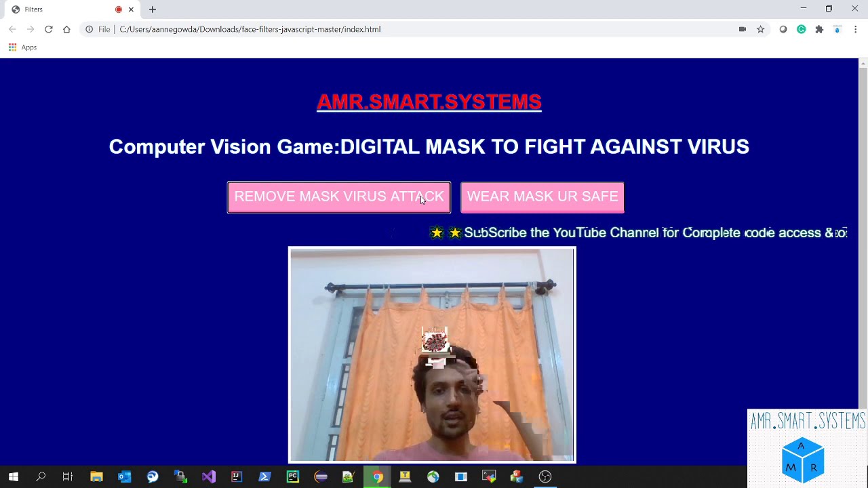Open camera permission icon in address bar
This screenshot has height=488, width=868.
pos(743,29)
